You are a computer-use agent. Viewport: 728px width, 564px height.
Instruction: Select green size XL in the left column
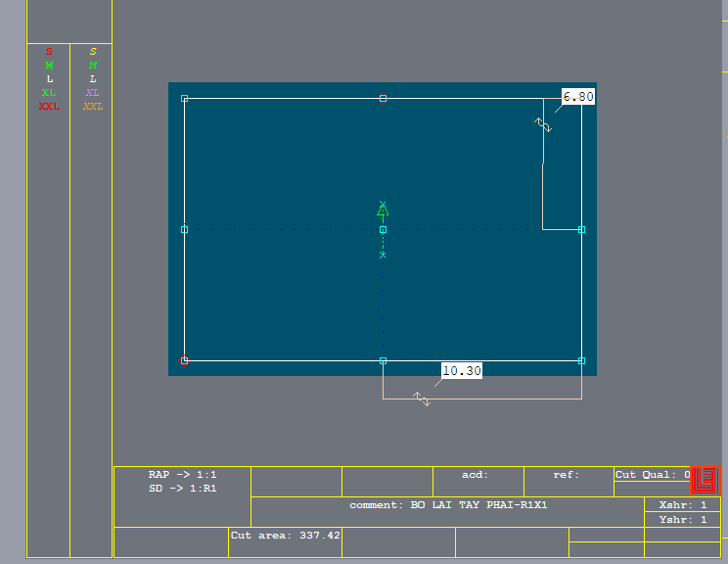tap(49, 92)
